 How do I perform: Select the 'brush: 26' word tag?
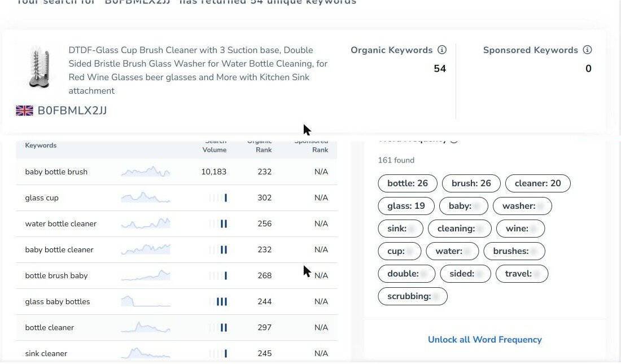point(471,183)
